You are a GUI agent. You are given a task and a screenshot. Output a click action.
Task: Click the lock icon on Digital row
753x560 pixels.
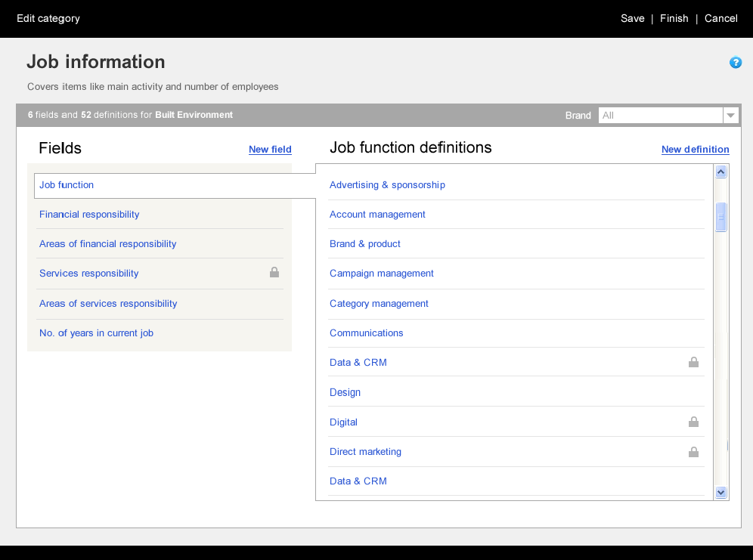click(x=693, y=422)
